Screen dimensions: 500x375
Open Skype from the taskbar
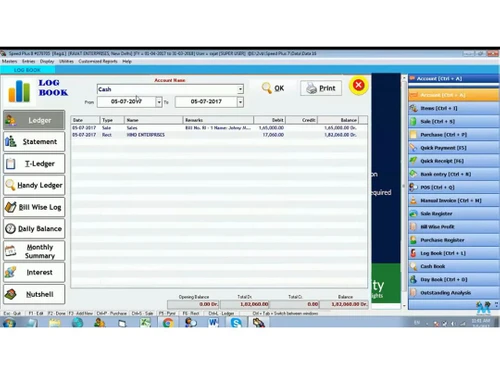[x=236, y=322]
